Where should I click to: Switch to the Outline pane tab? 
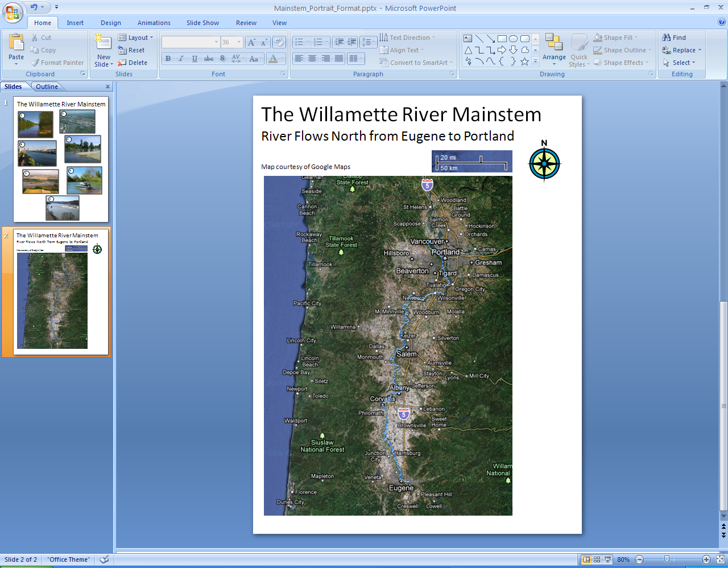point(47,87)
